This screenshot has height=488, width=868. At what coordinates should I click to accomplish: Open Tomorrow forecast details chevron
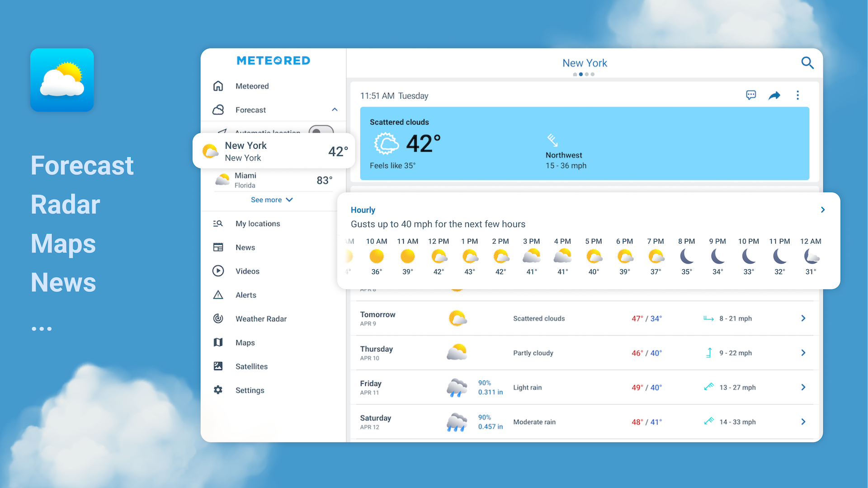click(803, 318)
